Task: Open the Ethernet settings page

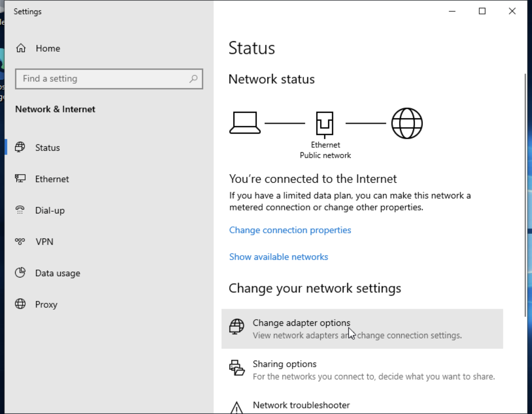Action: tap(52, 179)
